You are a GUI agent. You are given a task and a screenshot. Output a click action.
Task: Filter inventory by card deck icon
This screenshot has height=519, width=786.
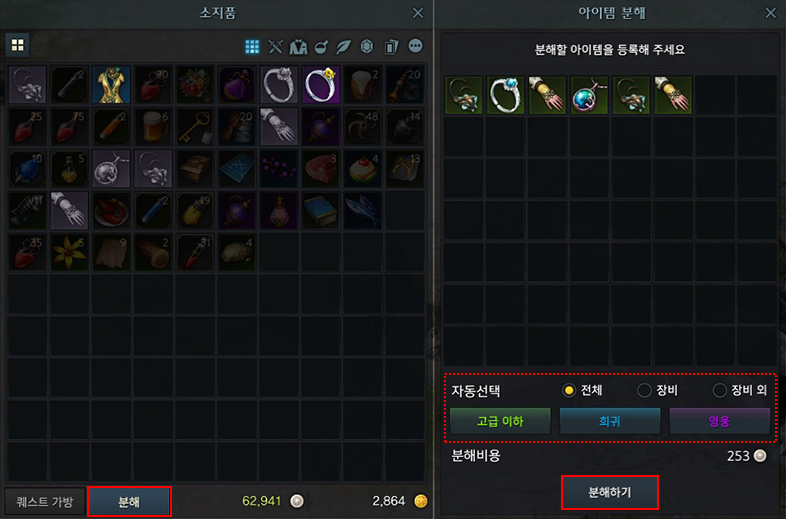tap(391, 47)
